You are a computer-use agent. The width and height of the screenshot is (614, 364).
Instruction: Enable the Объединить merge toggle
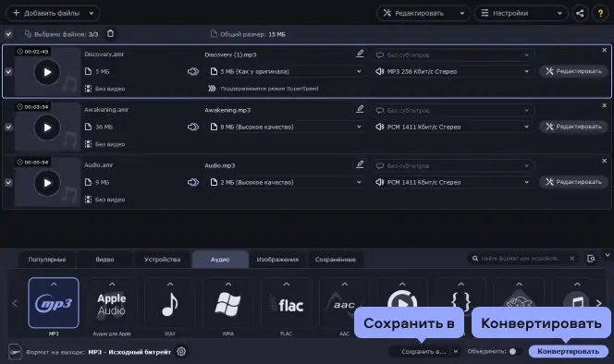tap(515, 351)
